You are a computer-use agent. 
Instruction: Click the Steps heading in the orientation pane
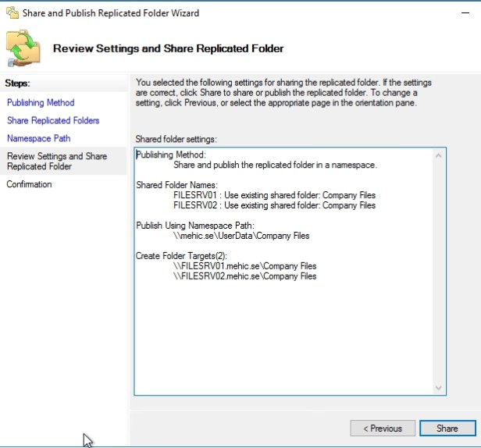click(23, 82)
